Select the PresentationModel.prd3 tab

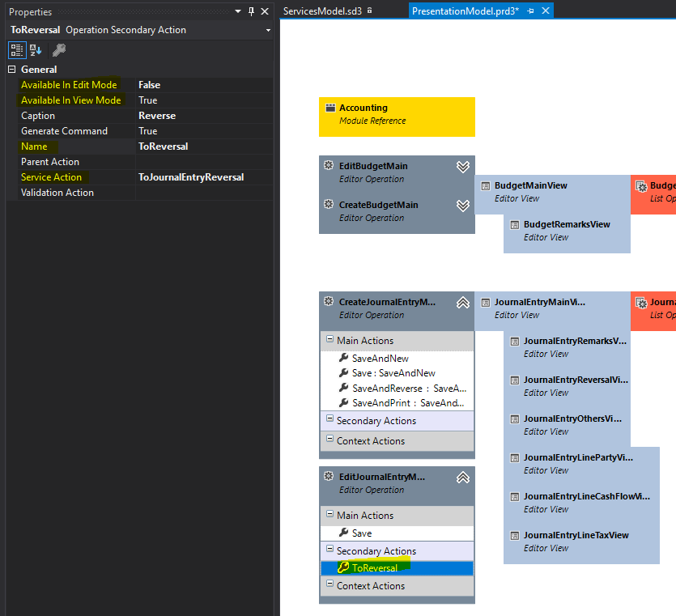pos(466,11)
